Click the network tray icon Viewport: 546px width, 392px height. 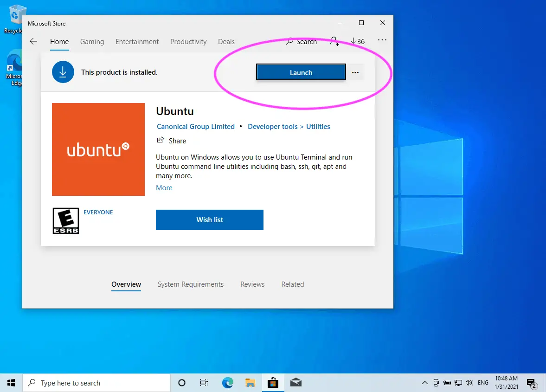click(x=458, y=383)
